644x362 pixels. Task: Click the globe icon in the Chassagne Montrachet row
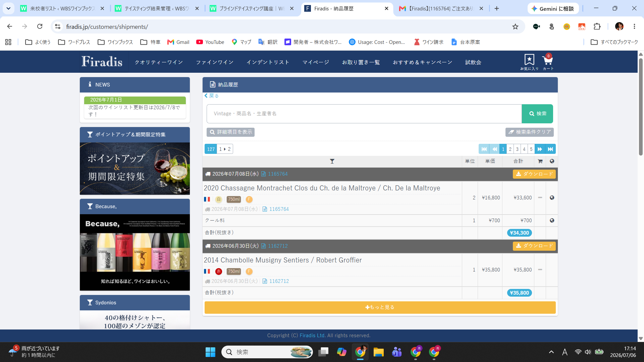click(552, 198)
